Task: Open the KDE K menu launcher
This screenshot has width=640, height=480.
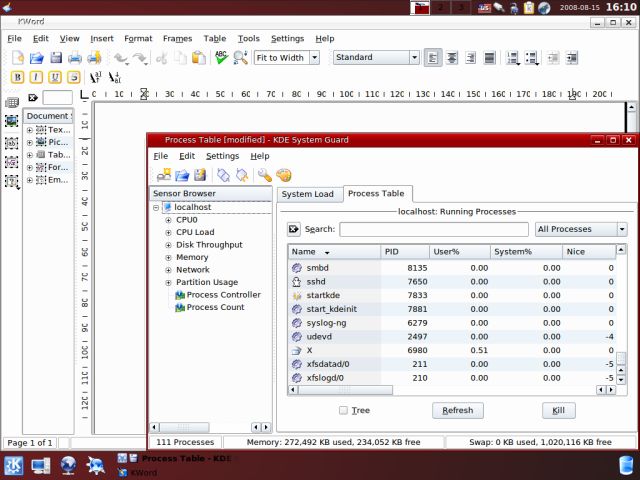Action: coord(14,465)
